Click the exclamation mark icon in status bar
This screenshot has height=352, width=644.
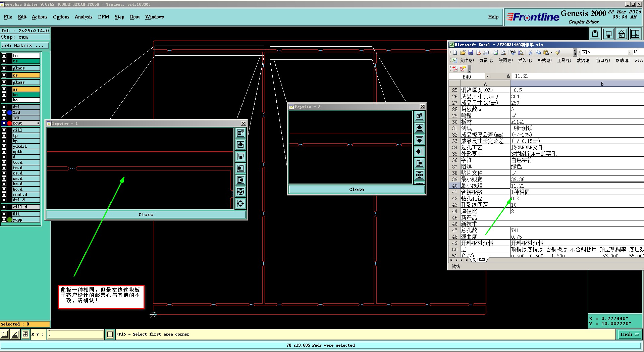click(110, 334)
